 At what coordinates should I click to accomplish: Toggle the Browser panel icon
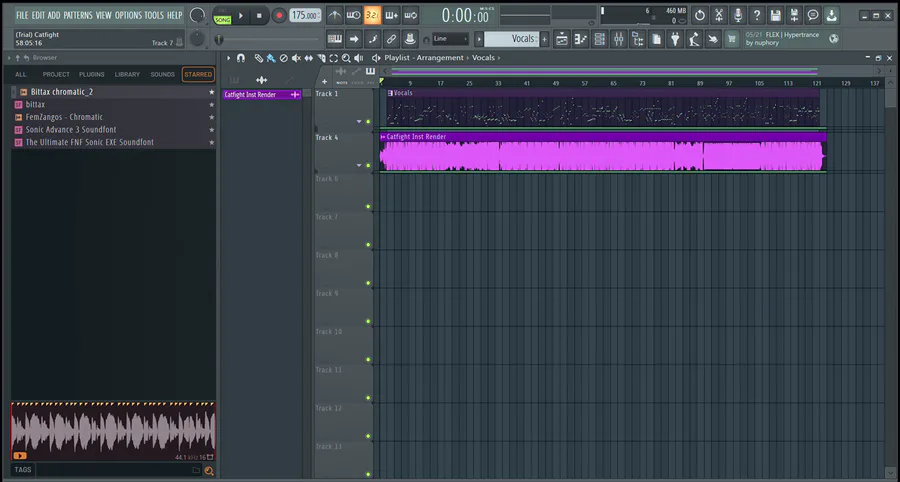tap(638, 39)
